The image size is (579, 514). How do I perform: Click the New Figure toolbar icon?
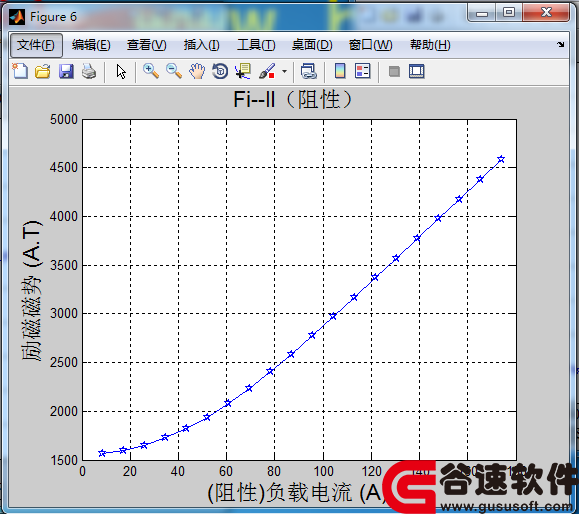[x=20, y=71]
